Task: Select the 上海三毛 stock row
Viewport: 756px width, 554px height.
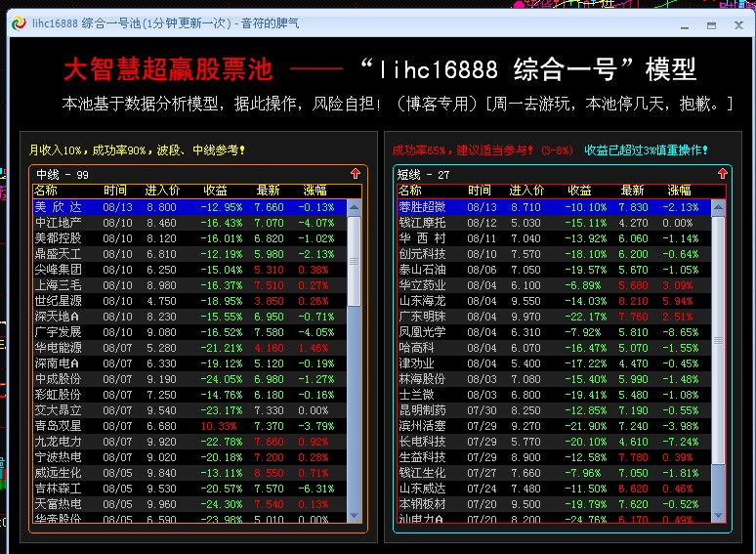Action: (189, 285)
